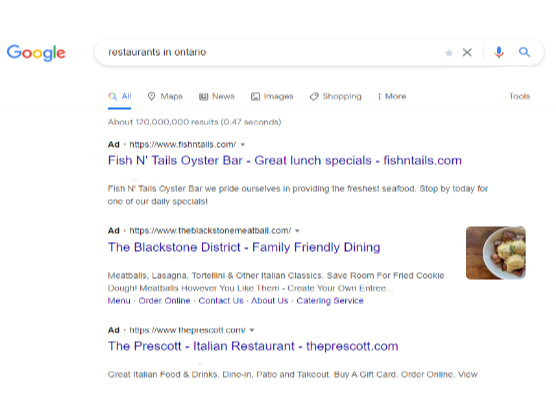Clear the search query with X
Viewport: 556px width, 398px height.
coord(467,52)
